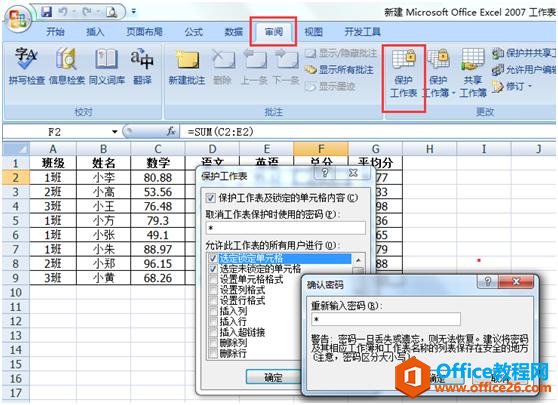558x405 pixels.
Task: Enable 插入列 checkbox
Action: click(213, 311)
